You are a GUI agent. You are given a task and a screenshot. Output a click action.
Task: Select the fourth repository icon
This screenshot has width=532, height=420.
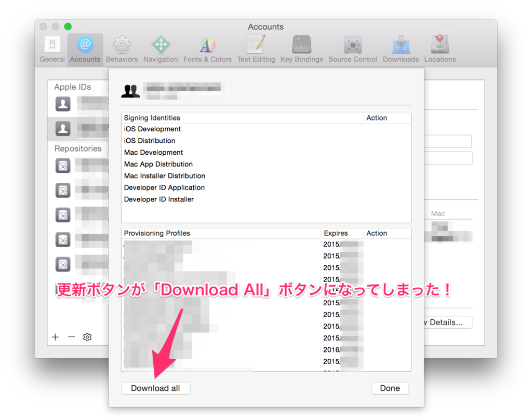(63, 240)
